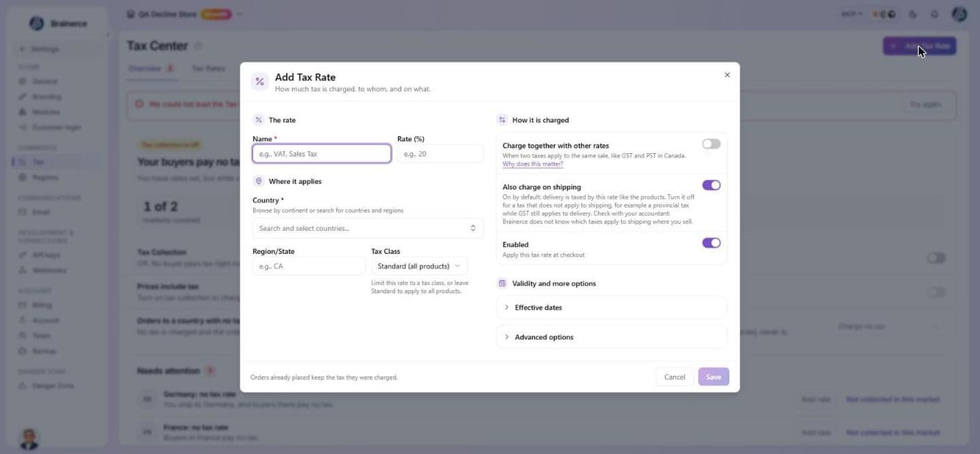This screenshot has width=980, height=454.
Task: Switch to the Tax Rates tab
Action: pos(208,69)
